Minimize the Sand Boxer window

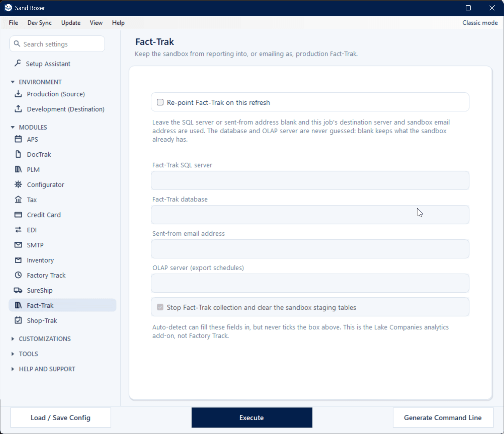(445, 8)
